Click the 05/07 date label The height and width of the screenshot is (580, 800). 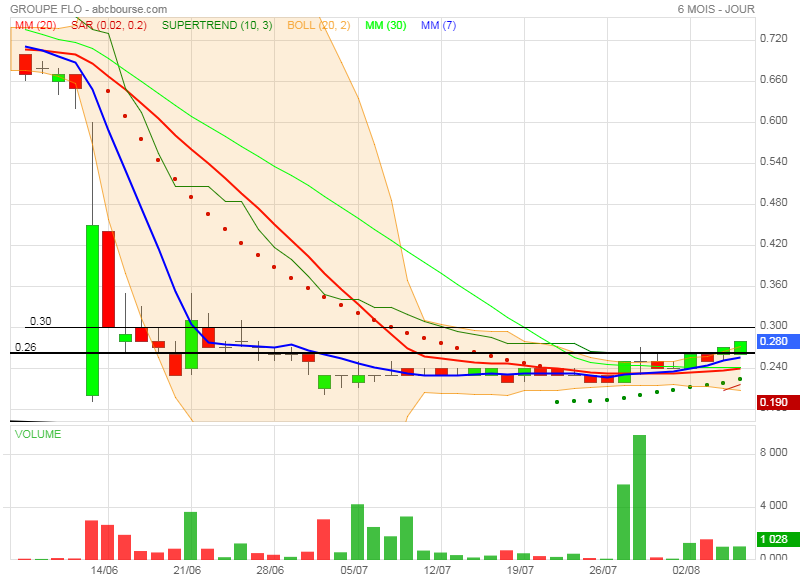point(354,570)
